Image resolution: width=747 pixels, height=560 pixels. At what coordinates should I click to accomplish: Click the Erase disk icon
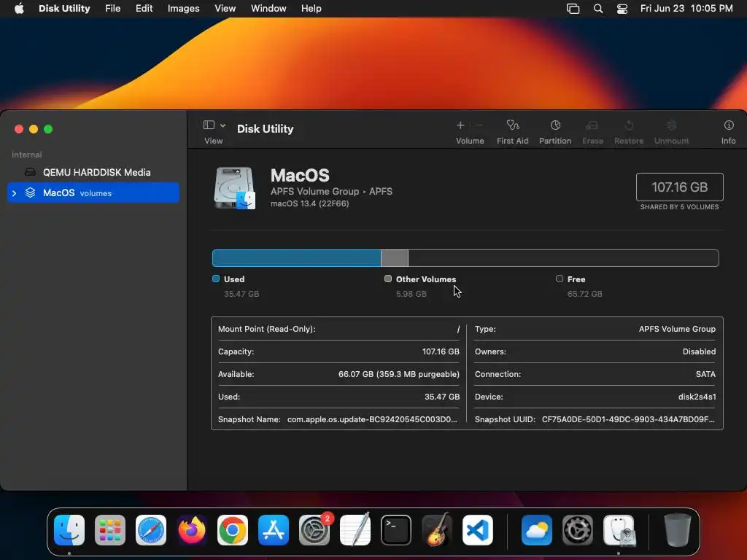tap(592, 125)
